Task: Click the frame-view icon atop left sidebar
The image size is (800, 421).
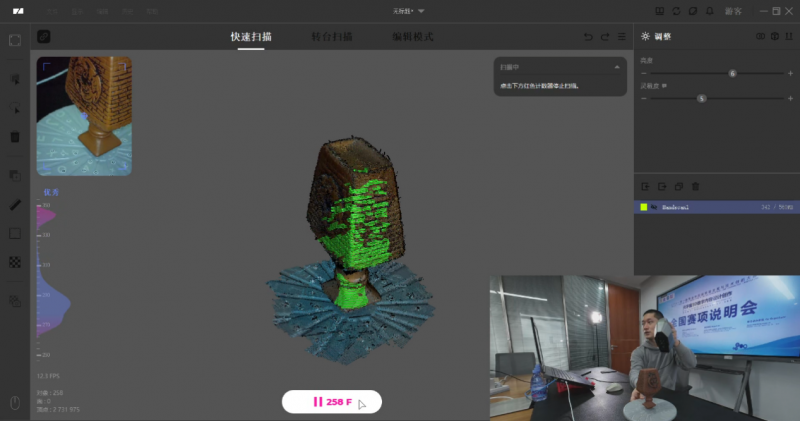Action: [x=15, y=41]
